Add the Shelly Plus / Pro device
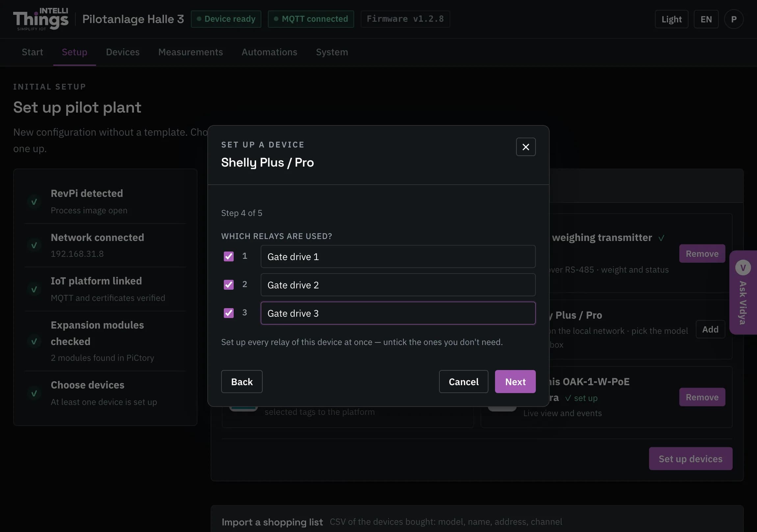The height and width of the screenshot is (532, 757). click(x=710, y=329)
